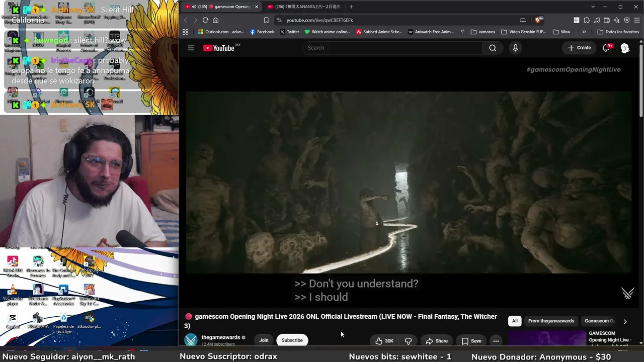Click the Join channel button
Screen dimensions: 644x362
click(264, 340)
